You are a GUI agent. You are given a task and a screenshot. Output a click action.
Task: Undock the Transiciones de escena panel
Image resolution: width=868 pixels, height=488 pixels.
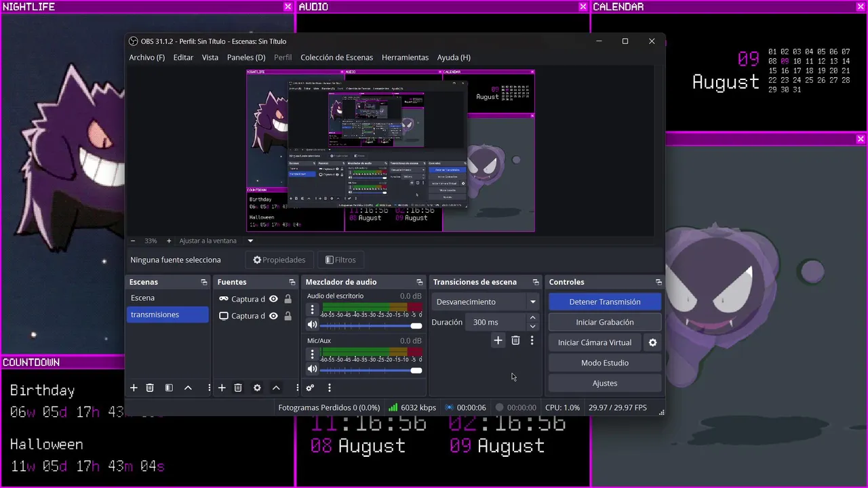click(x=536, y=282)
